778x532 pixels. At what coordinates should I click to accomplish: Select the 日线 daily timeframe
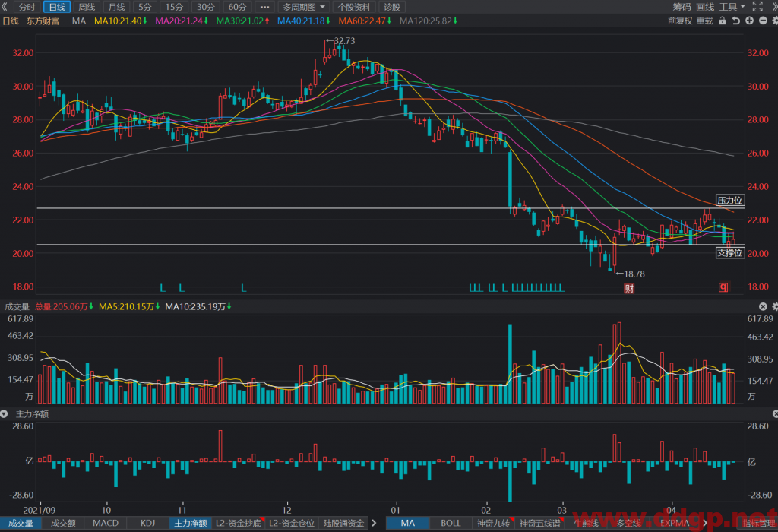pyautogui.click(x=57, y=7)
